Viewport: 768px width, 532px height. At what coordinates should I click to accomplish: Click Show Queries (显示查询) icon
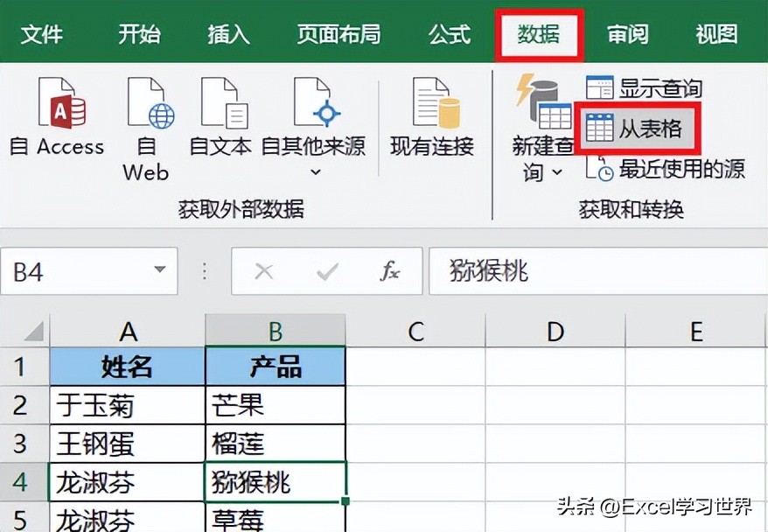pyautogui.click(x=600, y=87)
